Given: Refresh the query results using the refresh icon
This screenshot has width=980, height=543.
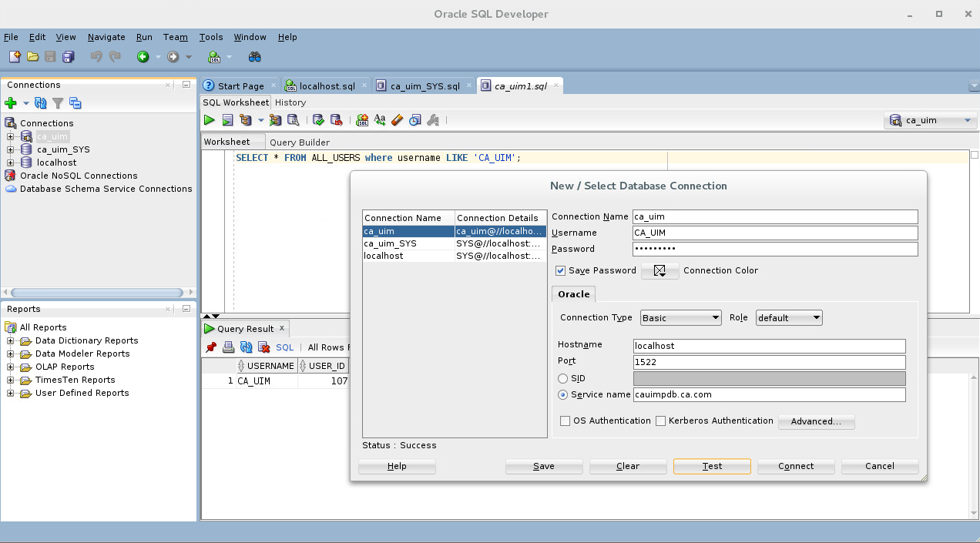Looking at the screenshot, I should coord(246,347).
